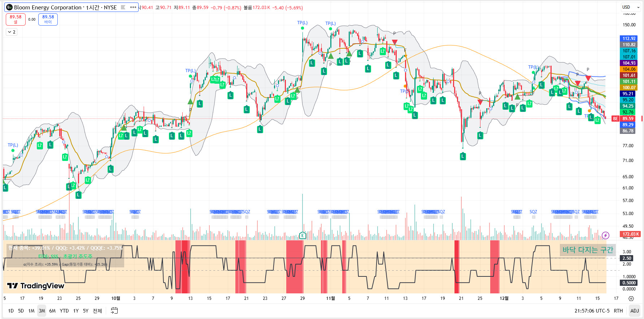This screenshot has width=644, height=319.
Task: Expand the collapsed indicator legend showing 2
Action: pos(12,32)
